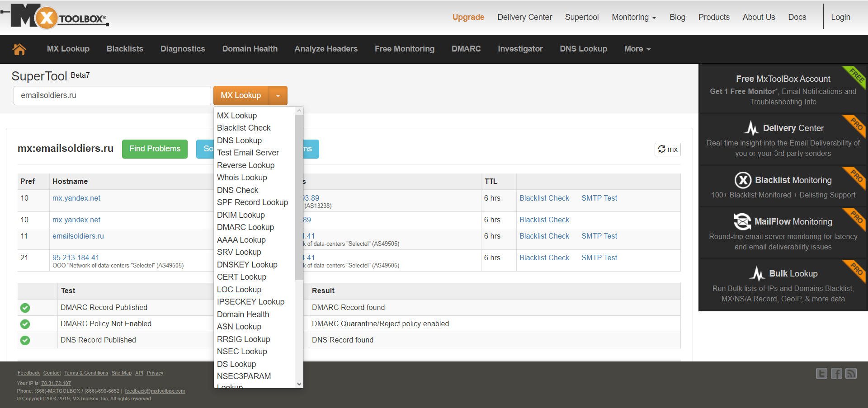Open Diagnostics in navbar
Screen dimensions: 868x408
[183, 49]
